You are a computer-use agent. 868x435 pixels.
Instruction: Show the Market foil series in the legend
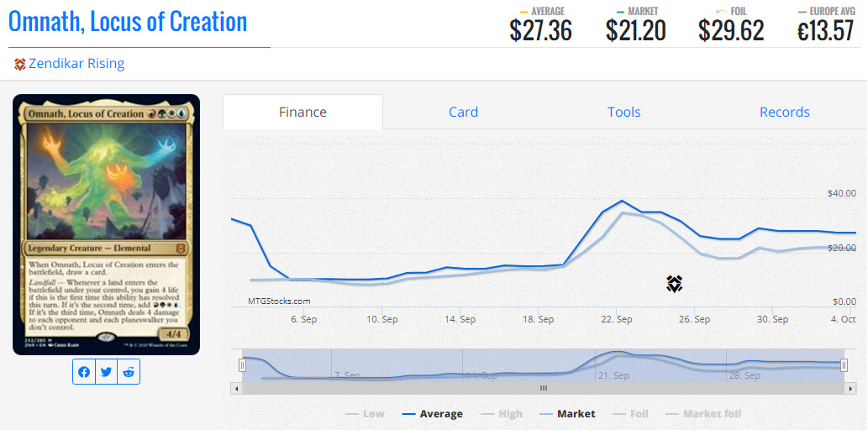[x=703, y=413]
